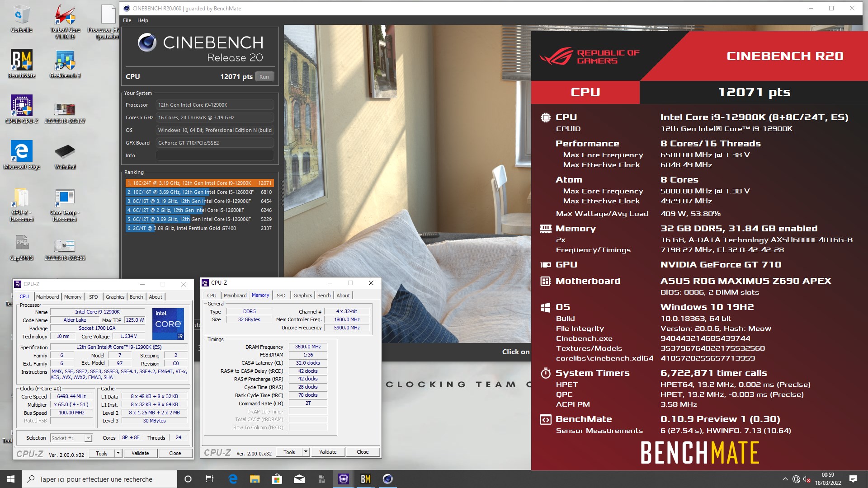The image size is (868, 488).
Task: Expand the Tools dropdown arrow in left CPU-Z
Action: 118,453
